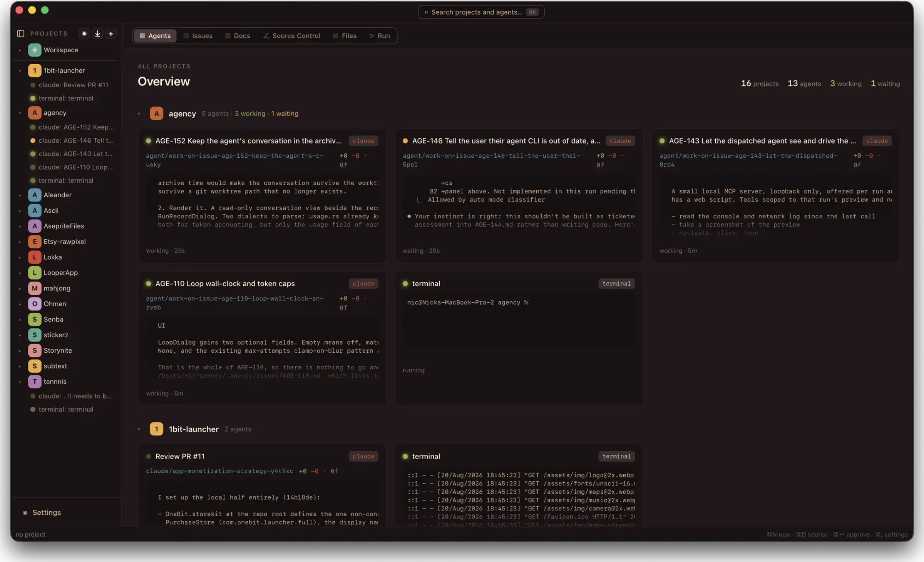
Task: Click the 1bit-launcher badge in Overview section header
Action: 156,429
